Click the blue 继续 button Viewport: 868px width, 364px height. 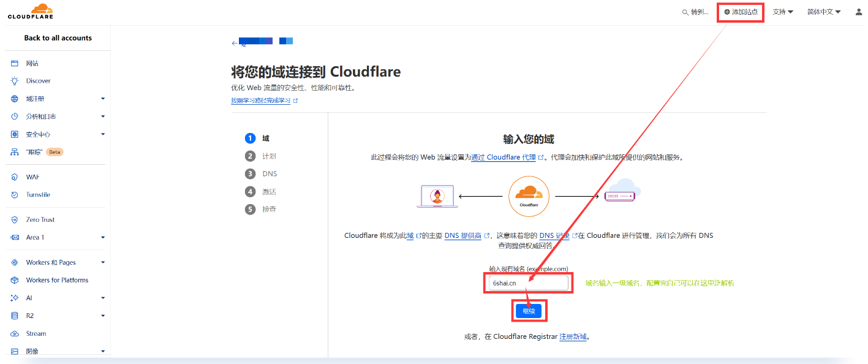click(x=528, y=311)
